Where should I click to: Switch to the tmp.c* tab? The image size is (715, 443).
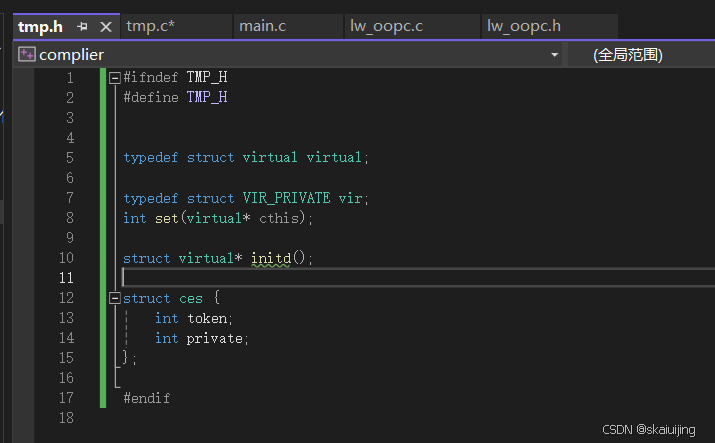click(151, 26)
